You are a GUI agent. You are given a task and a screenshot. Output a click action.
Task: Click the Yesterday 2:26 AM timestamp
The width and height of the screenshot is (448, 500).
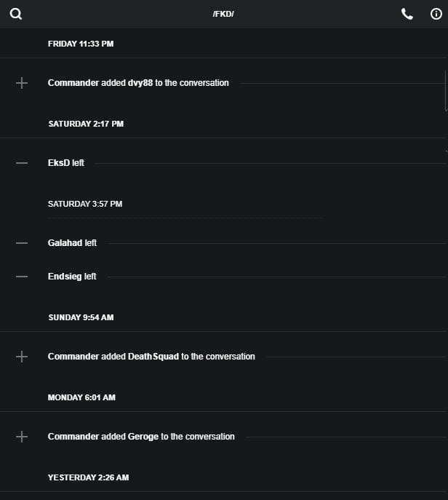88,477
